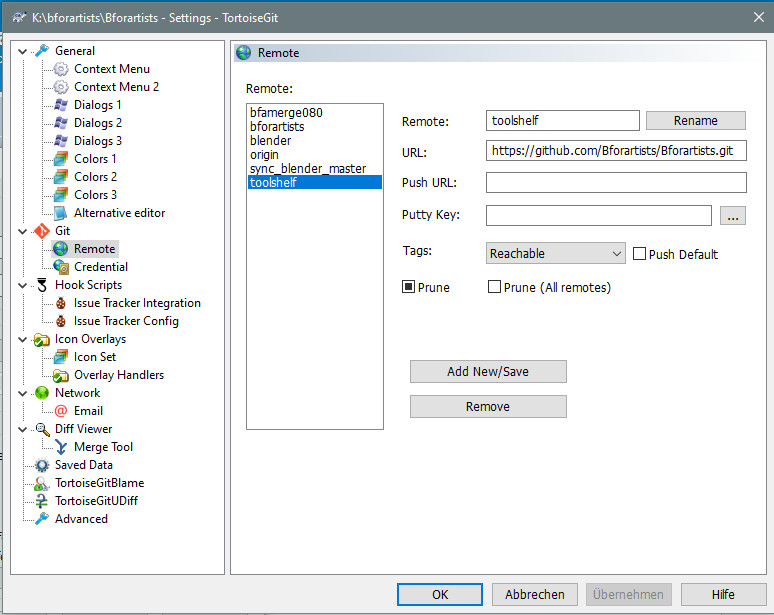Click the TortoiseGitBlame icon

pyautogui.click(x=42, y=483)
